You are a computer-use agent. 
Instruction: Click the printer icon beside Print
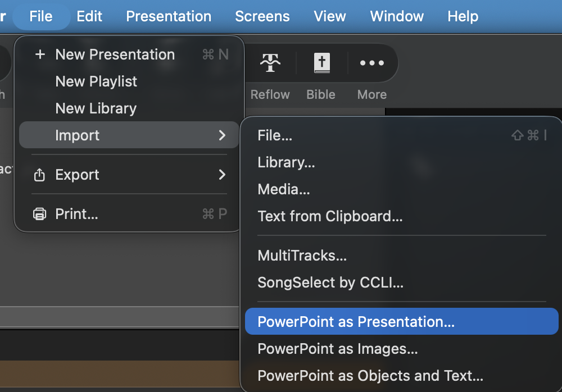[x=39, y=214]
